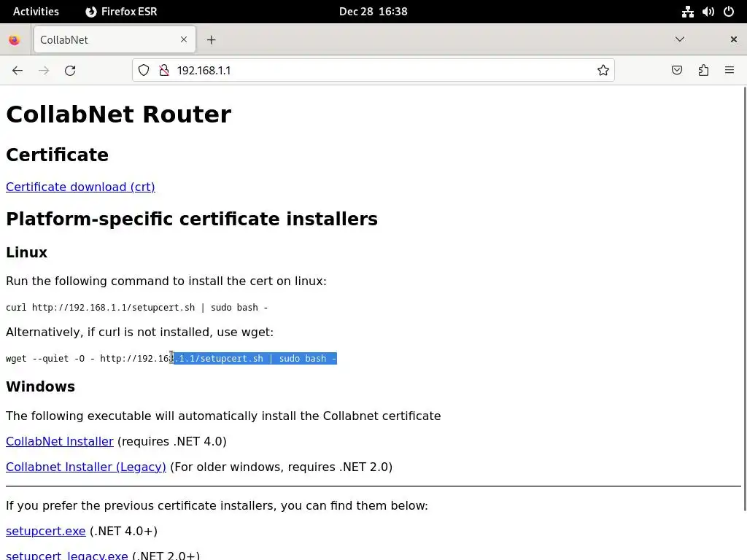
Task: Click the Windows heading
Action: [41, 386]
